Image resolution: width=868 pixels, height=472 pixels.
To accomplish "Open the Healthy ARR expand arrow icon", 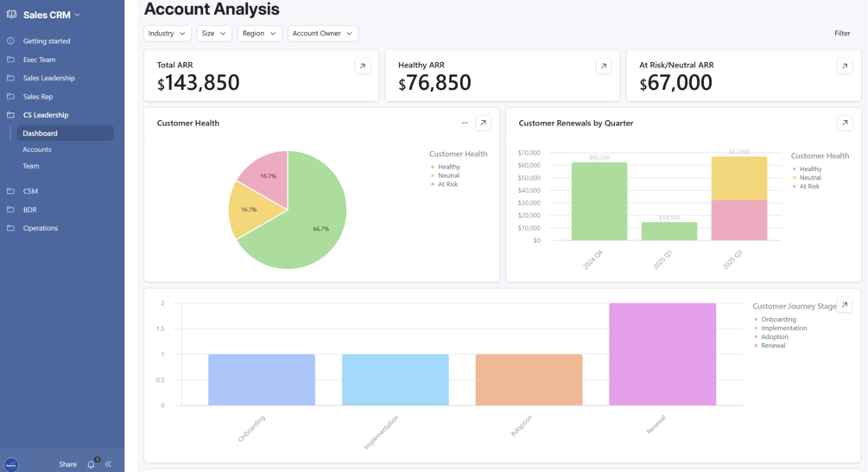I will click(x=604, y=66).
